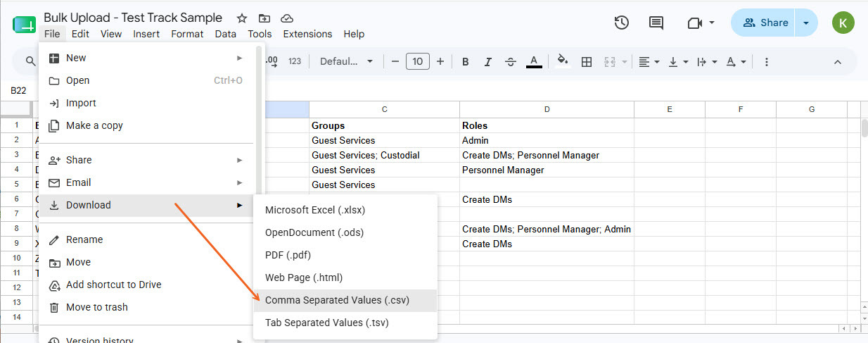Open the Insert menu
Image resolution: width=868 pixels, height=343 pixels.
click(x=146, y=34)
